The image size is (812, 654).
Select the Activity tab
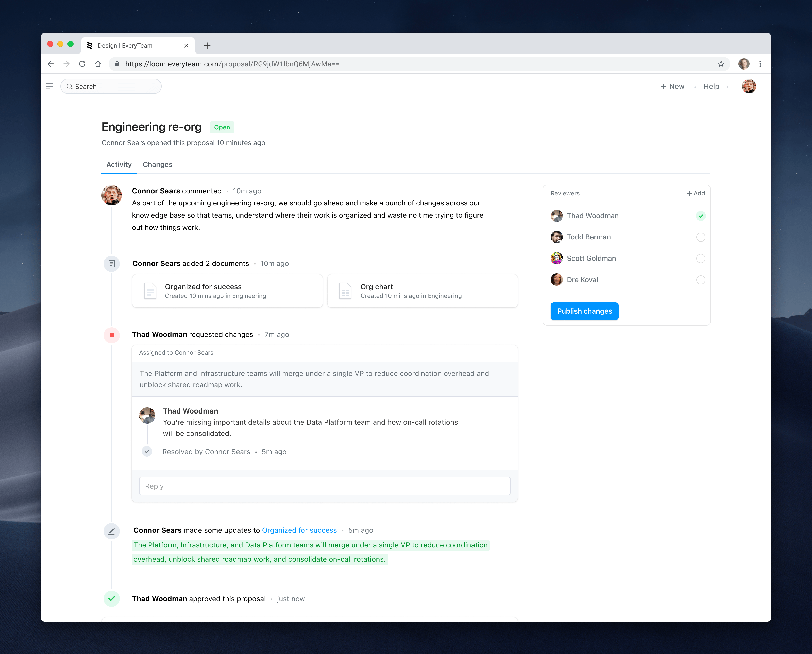point(119,165)
